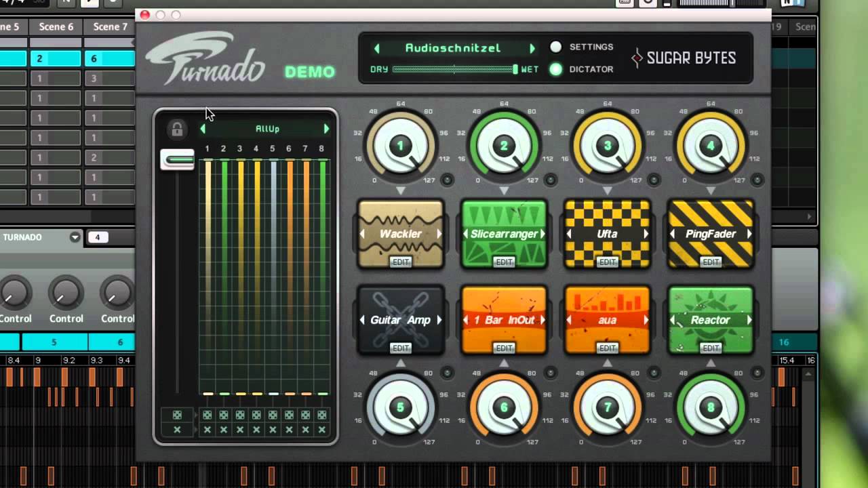Click the master randomize dice below the Dictator fader

click(177, 415)
